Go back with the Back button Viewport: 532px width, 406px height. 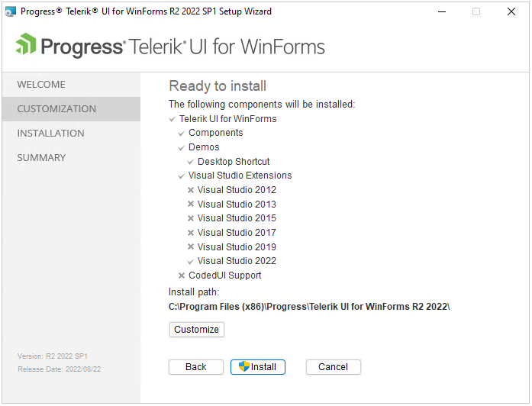click(x=196, y=367)
